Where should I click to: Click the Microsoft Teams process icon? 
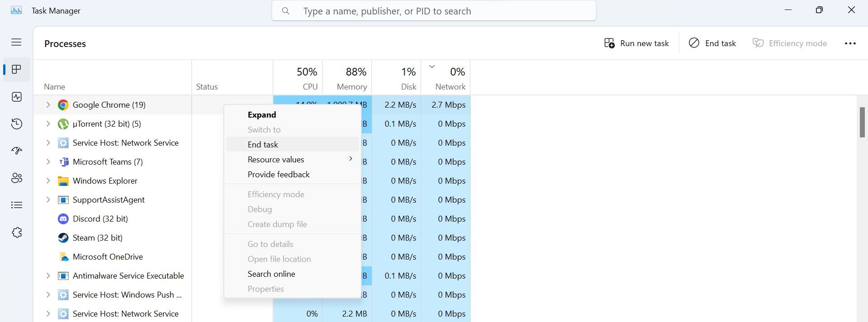tap(63, 162)
